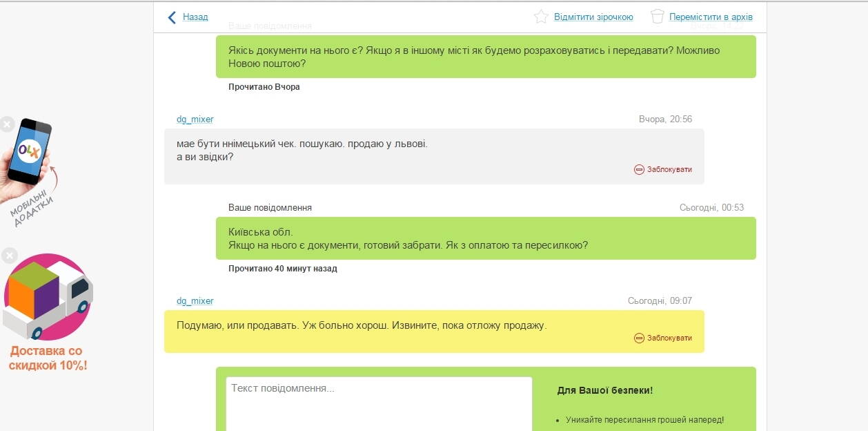Image resolution: width=868 pixels, height=431 pixels.
Task: Open dg_mixer profile from yesterday's message
Action: point(195,119)
